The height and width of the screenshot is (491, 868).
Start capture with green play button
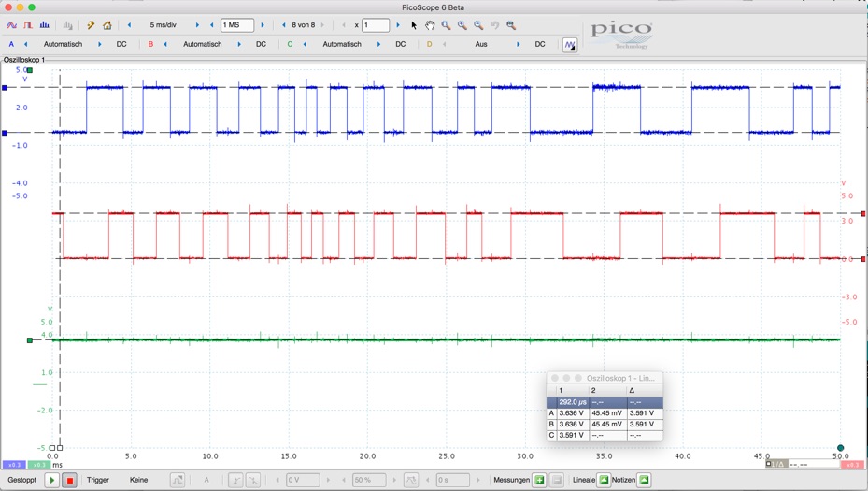click(52, 480)
